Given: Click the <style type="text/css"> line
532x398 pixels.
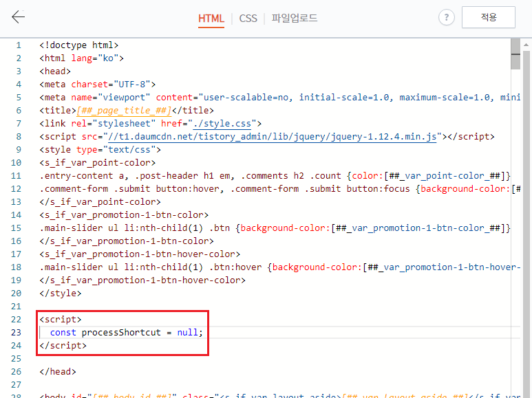Looking at the screenshot, I should [x=100, y=149].
